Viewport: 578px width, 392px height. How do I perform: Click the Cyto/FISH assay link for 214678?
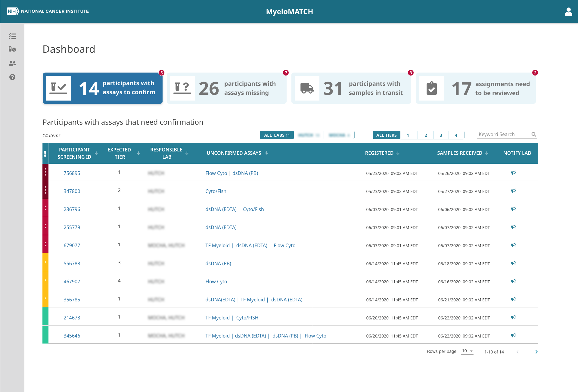click(247, 318)
